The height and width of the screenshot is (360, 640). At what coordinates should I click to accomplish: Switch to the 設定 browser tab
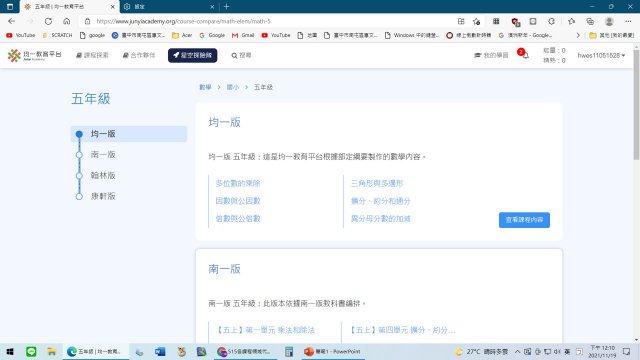[x=169, y=7]
